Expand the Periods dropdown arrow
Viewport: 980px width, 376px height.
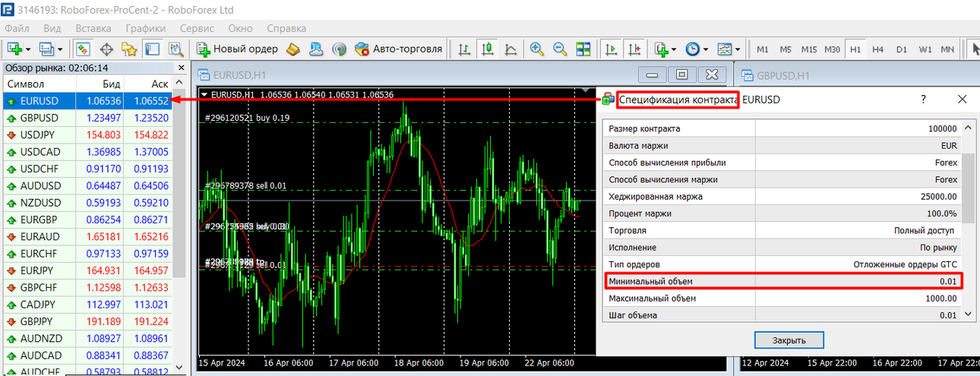[706, 49]
